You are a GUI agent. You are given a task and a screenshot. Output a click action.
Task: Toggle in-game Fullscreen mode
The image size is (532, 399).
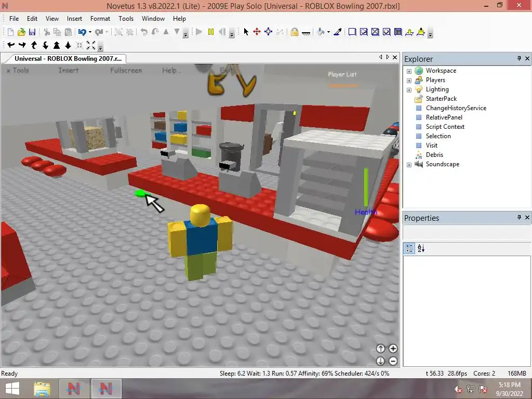click(126, 70)
